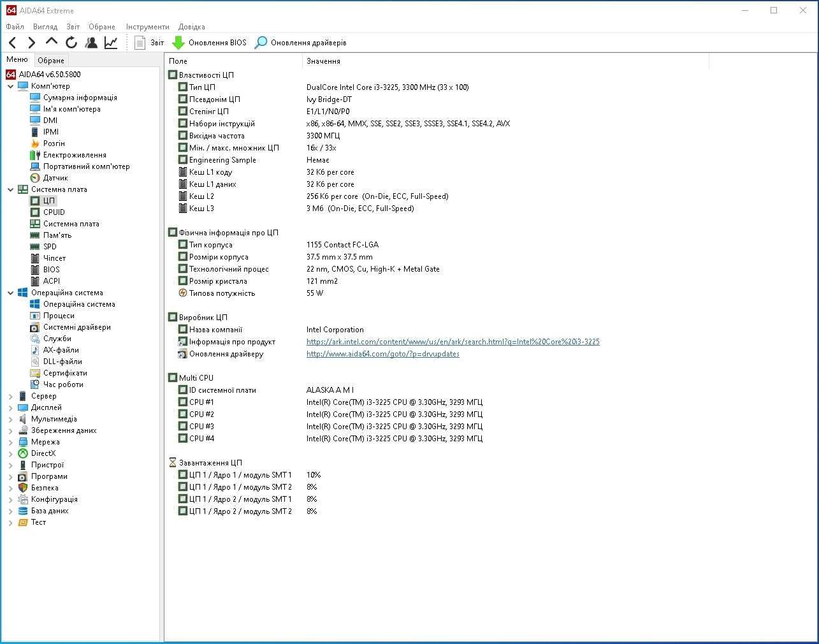Open the Обране menu in menu bar
Screen dimensions: 819x644
[x=102, y=27]
